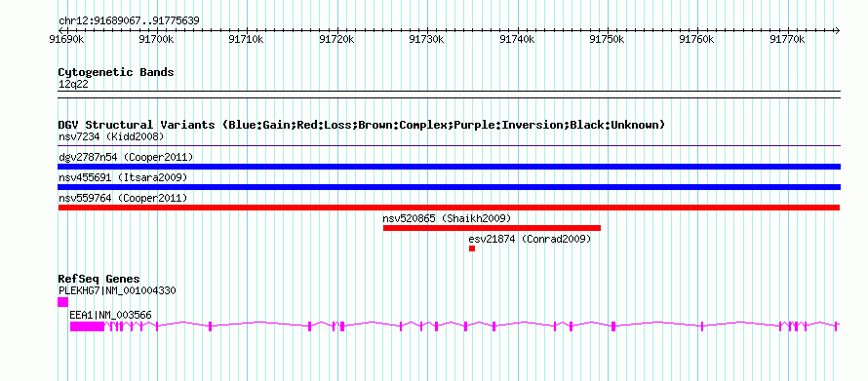The width and height of the screenshot is (868, 381).
Task: Click the 91700k ruler position
Action: 157,39
